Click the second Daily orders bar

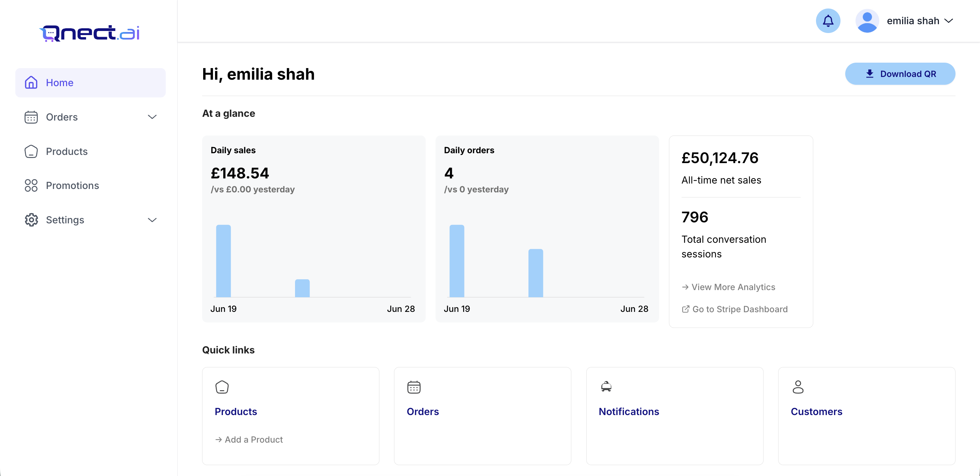pos(536,273)
